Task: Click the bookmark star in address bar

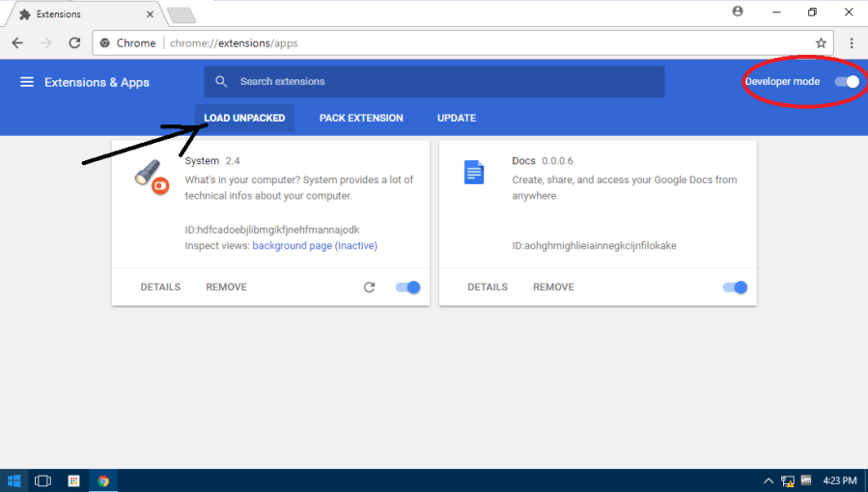Action: [x=821, y=43]
